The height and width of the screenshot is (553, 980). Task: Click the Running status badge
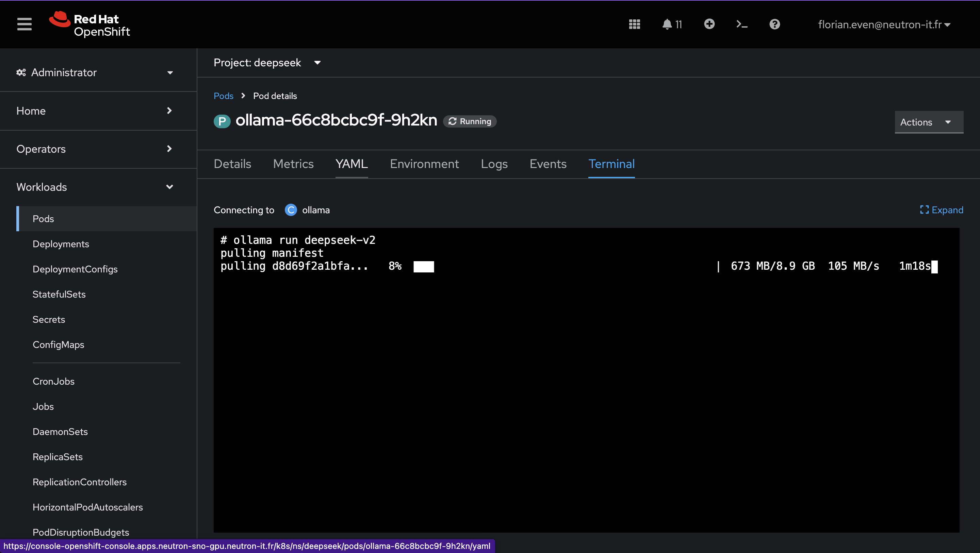[470, 121]
